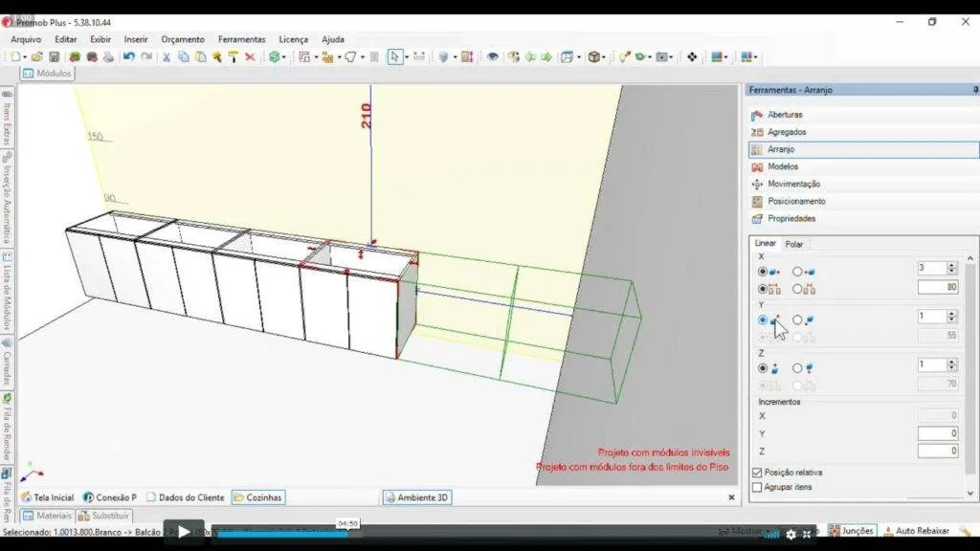Select first X direction radio option
980x551 pixels.
click(763, 272)
